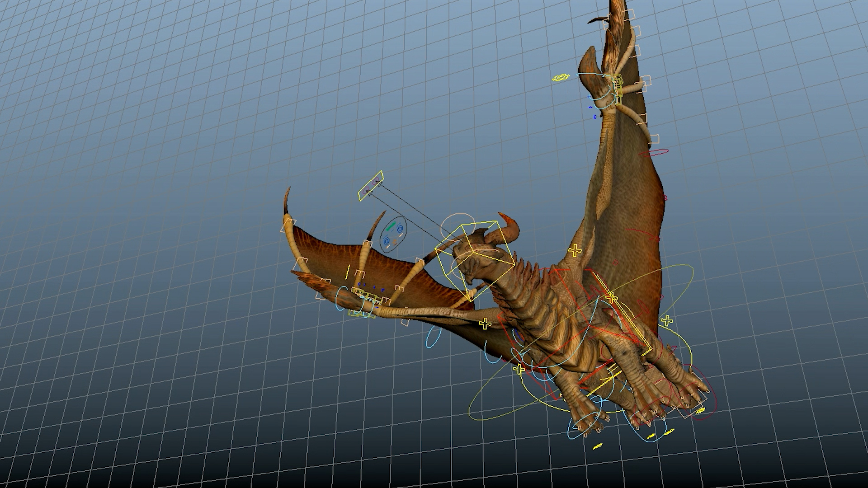Select yellow squiggle control beside raised wing claw
This screenshot has height=488, width=868.
[561, 78]
